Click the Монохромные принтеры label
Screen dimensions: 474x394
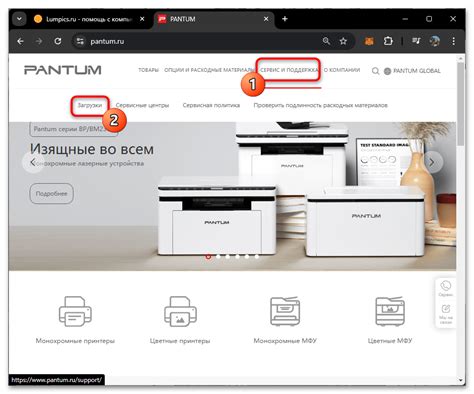pyautogui.click(x=75, y=341)
